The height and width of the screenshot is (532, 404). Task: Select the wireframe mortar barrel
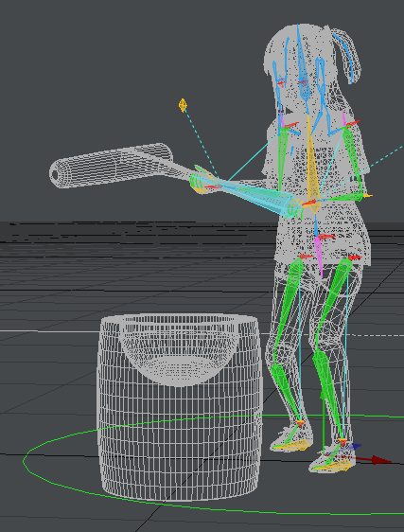tap(180, 406)
